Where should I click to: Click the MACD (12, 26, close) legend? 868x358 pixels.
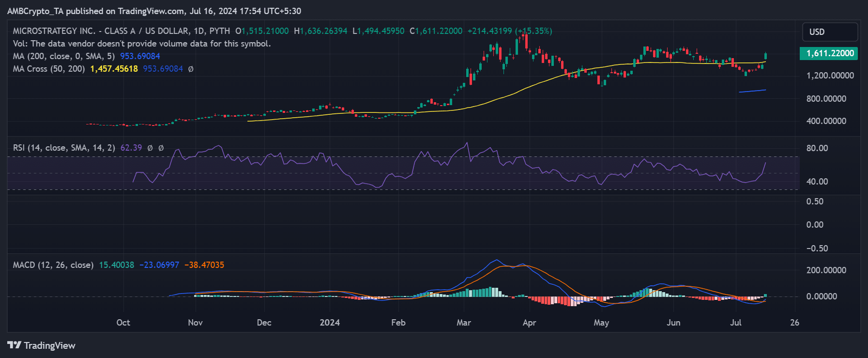coord(53,265)
